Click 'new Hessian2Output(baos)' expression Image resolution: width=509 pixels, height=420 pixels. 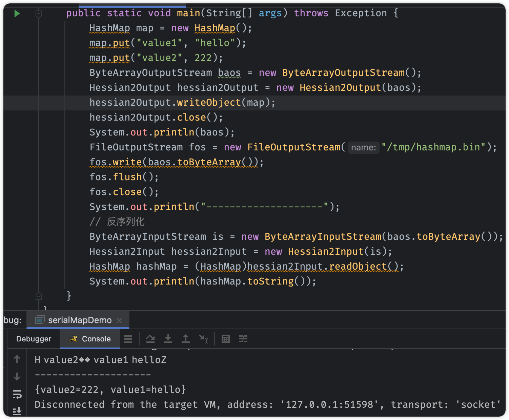tap(346, 88)
